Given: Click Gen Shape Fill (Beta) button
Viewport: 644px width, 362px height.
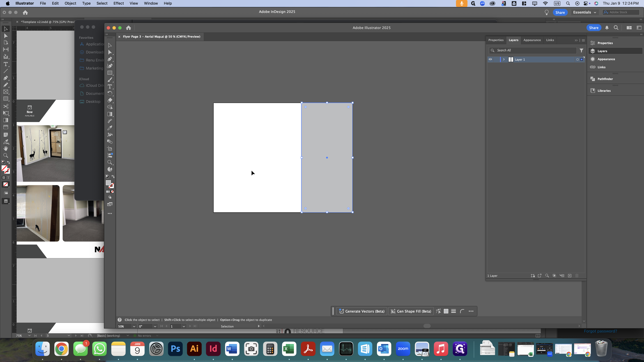Looking at the screenshot, I should point(411,311).
